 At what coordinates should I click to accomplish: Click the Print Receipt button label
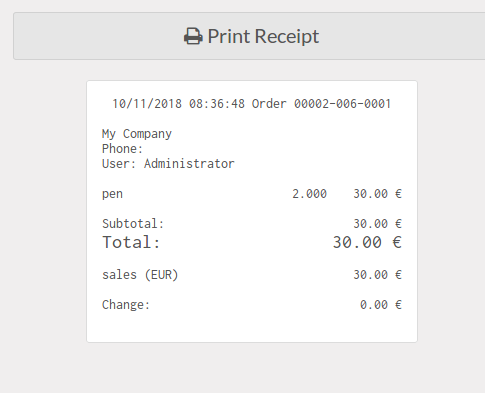point(263,36)
